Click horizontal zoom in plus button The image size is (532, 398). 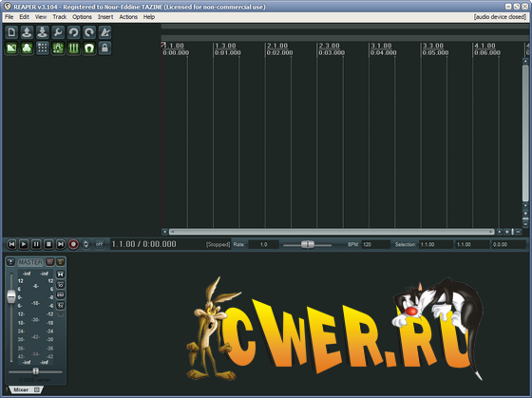pos(507,232)
